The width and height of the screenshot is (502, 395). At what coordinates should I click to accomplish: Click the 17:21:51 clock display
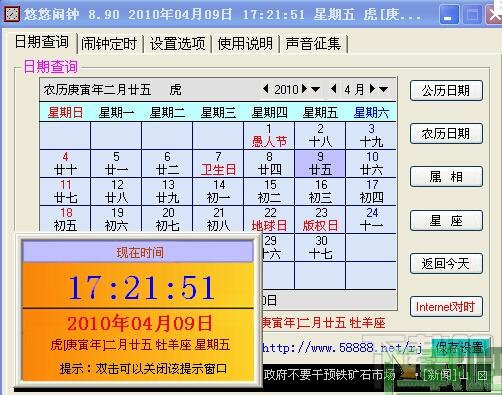(x=141, y=287)
